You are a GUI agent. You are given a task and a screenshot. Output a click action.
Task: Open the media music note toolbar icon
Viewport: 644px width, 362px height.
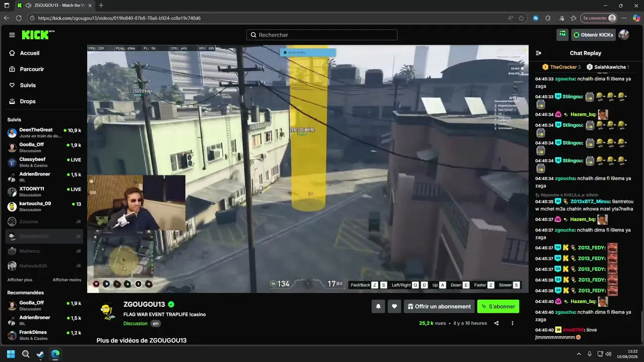point(560,18)
